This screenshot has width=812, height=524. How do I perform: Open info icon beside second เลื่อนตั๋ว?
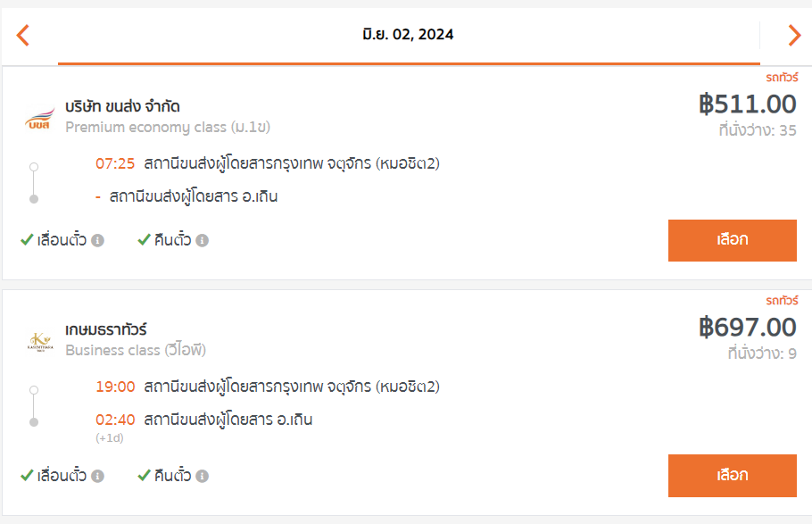point(97,476)
